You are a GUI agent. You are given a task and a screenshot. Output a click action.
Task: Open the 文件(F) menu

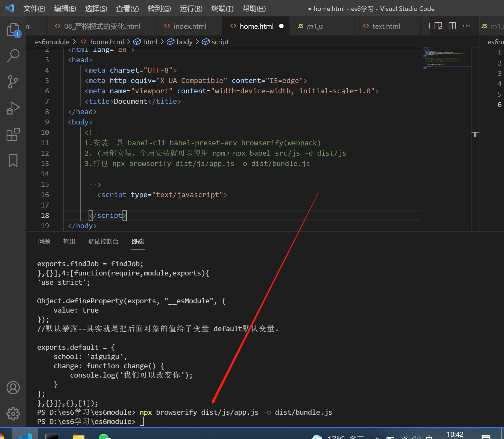pyautogui.click(x=34, y=8)
